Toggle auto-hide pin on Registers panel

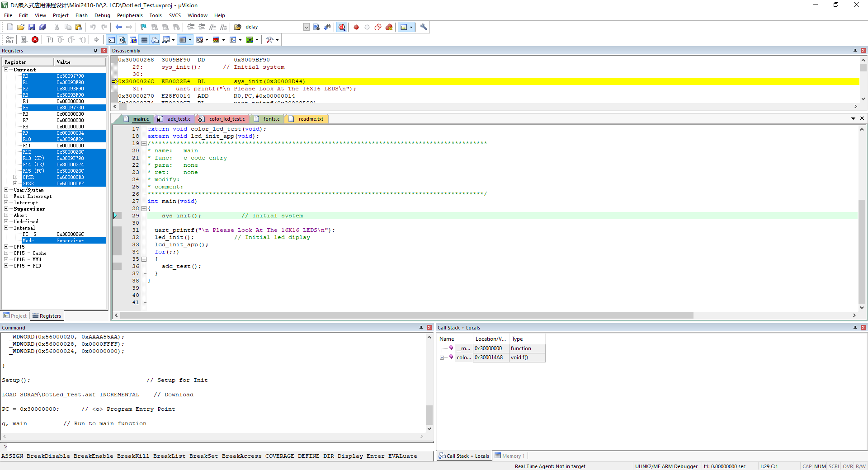[95, 51]
